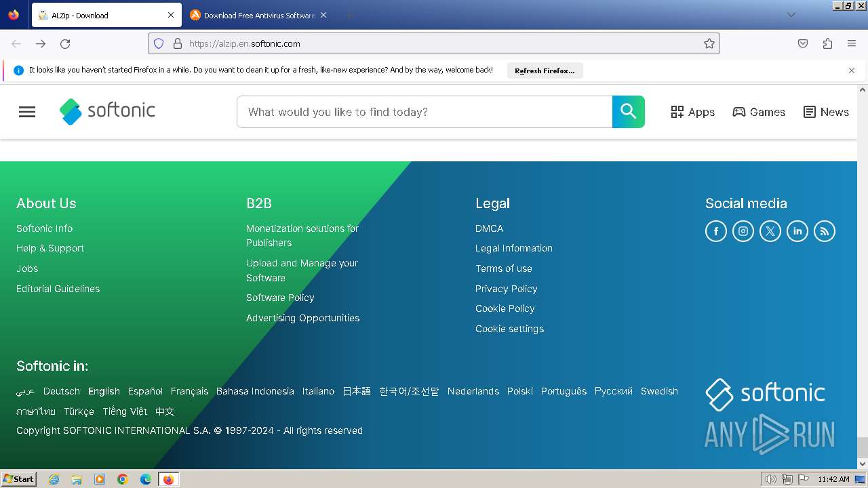Open the Terms of use link
Viewport: 868px width, 488px height.
coord(504,268)
